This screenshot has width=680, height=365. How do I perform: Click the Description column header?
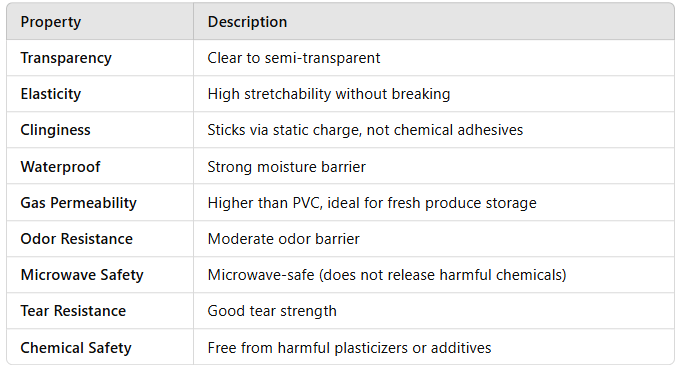434,22
